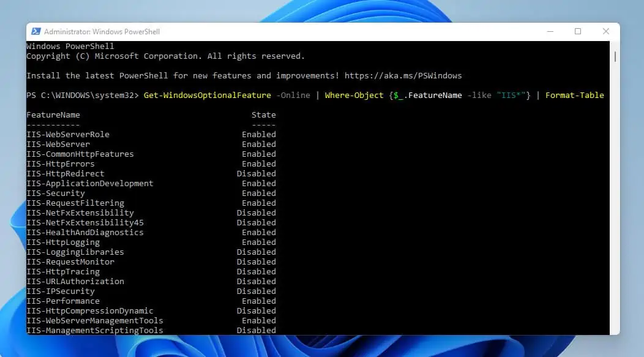Click the -like operator in the command
Image resolution: width=644 pixels, height=357 pixels.
tap(479, 96)
